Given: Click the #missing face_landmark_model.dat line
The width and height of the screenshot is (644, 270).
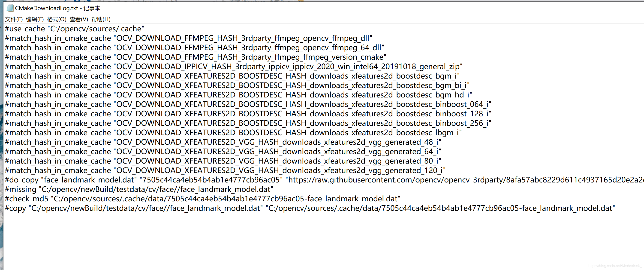Looking at the screenshot, I should 139,189.
